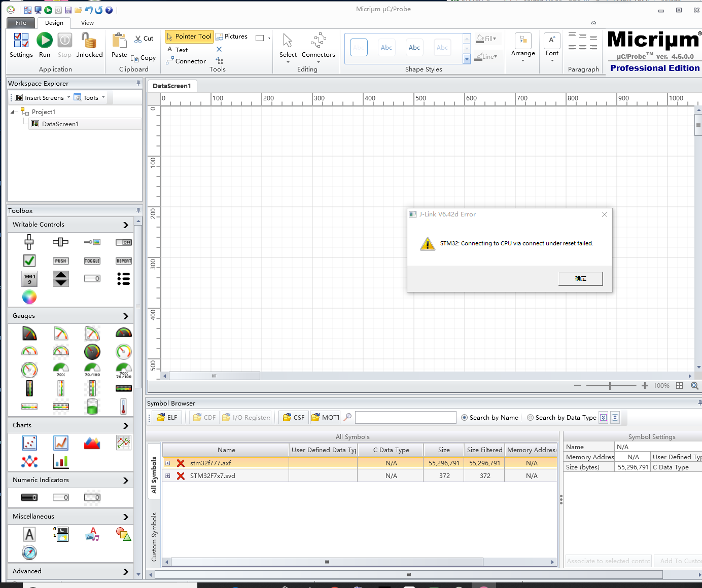Collapse the Writable Controls section

tap(126, 225)
